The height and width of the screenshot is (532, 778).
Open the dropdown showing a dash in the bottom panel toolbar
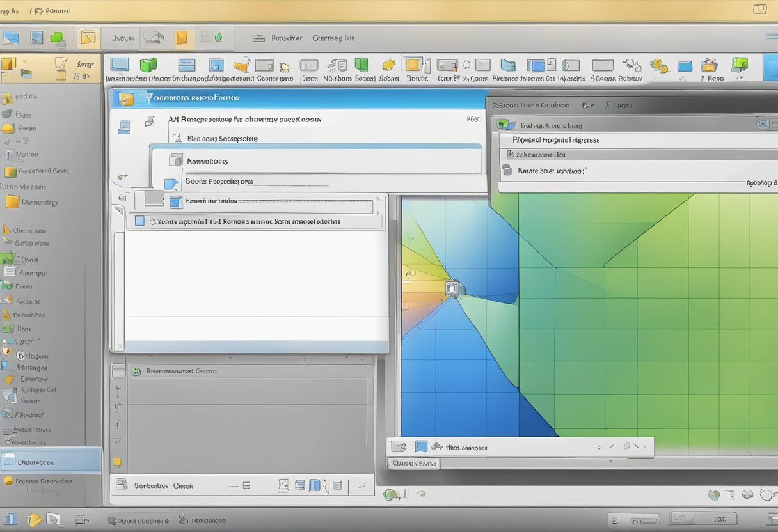click(237, 486)
